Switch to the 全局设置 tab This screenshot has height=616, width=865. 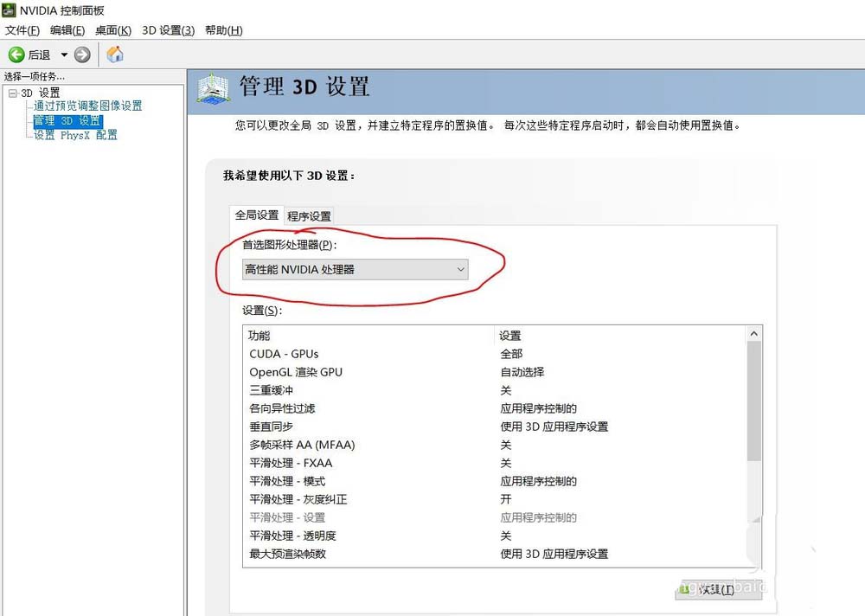click(257, 215)
